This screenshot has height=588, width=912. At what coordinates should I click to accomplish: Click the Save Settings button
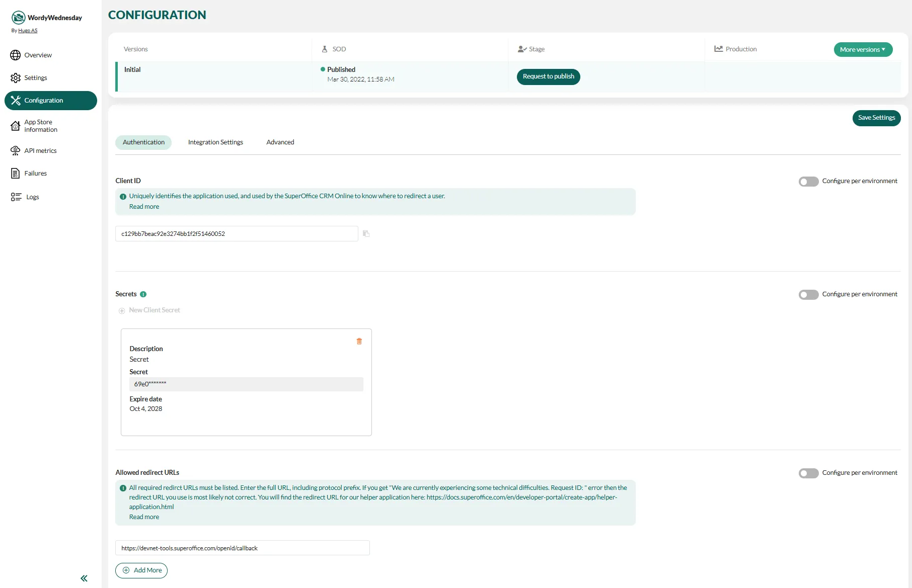click(876, 118)
